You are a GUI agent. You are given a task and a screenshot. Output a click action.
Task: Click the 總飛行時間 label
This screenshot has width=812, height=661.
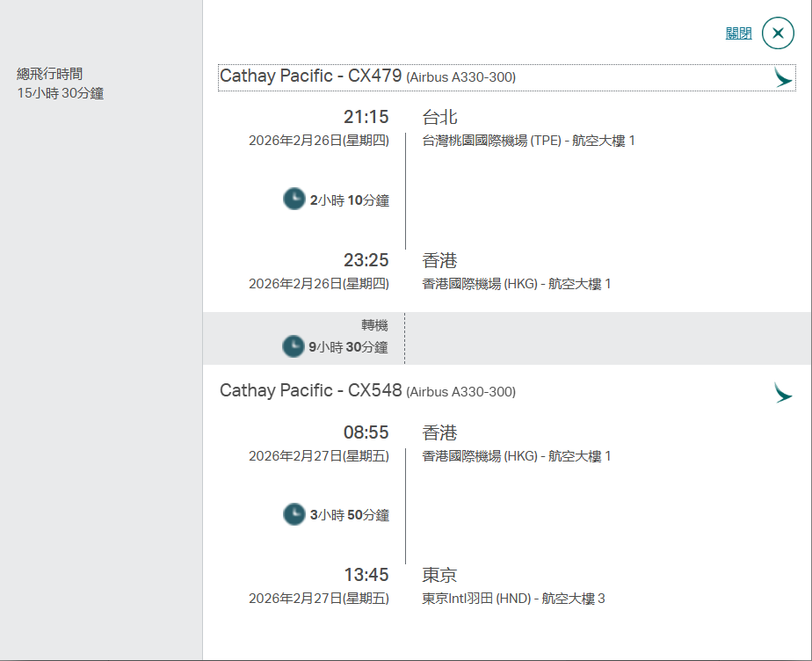50,74
